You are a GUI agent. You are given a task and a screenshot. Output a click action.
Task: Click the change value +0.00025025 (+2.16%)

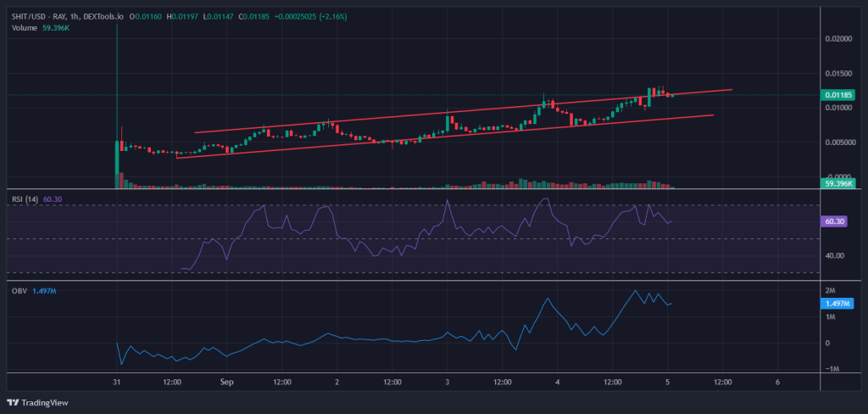tap(310, 17)
